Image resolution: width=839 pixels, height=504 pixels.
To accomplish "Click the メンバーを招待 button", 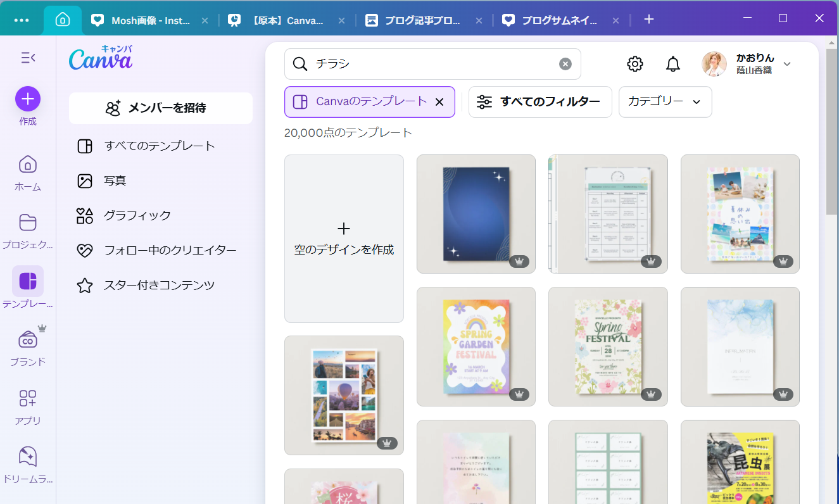I will pos(160,108).
